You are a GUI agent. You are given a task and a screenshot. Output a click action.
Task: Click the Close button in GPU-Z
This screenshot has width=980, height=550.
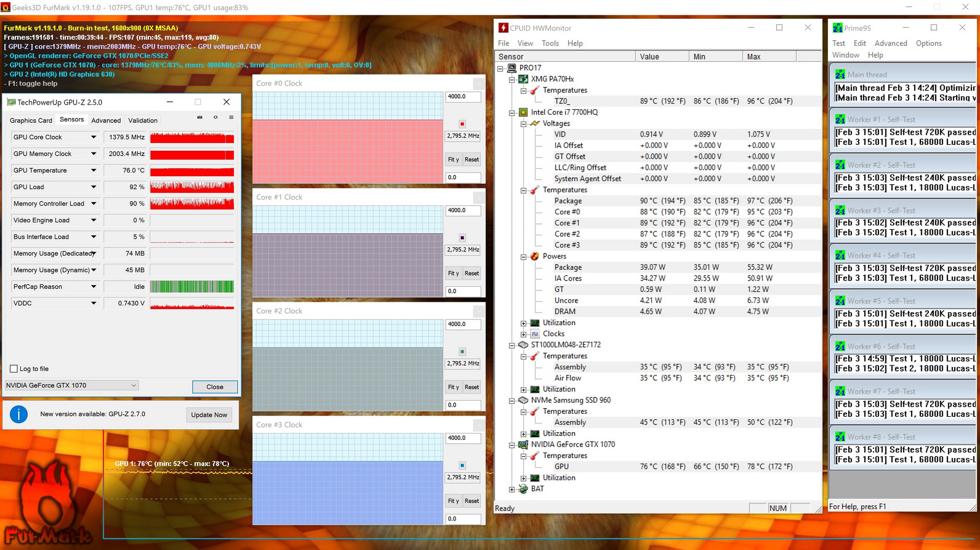tap(215, 387)
